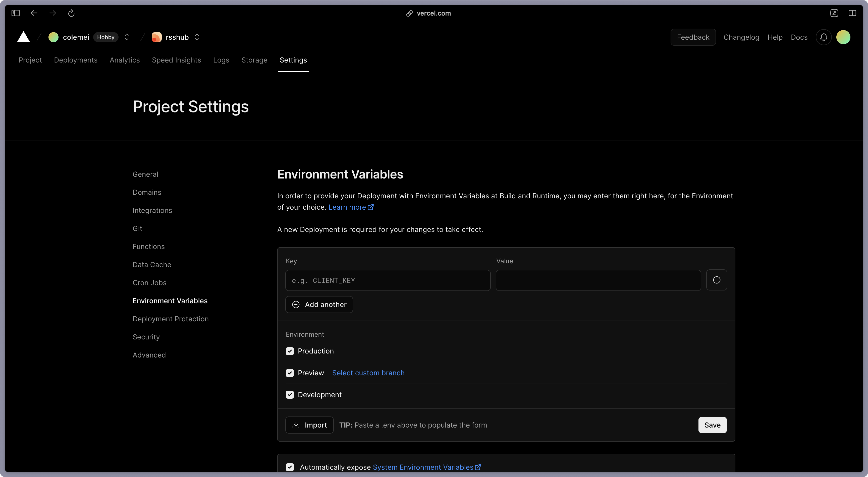Click the rsshub project color avatar
The width and height of the screenshot is (868, 477).
tap(156, 37)
